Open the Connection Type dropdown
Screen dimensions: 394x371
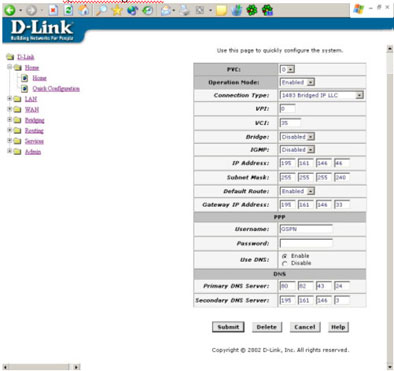tap(322, 95)
